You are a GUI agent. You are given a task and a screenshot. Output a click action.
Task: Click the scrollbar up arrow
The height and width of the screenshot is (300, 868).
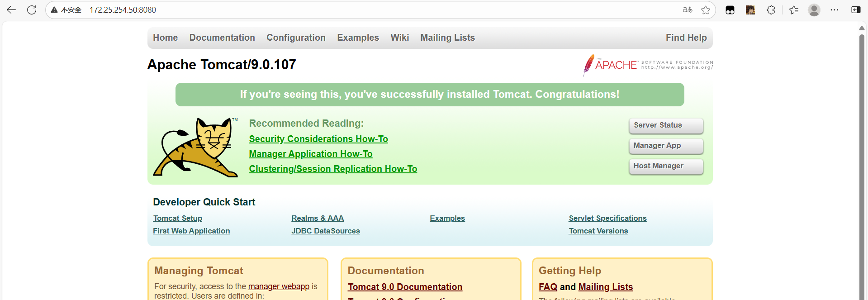click(x=862, y=28)
